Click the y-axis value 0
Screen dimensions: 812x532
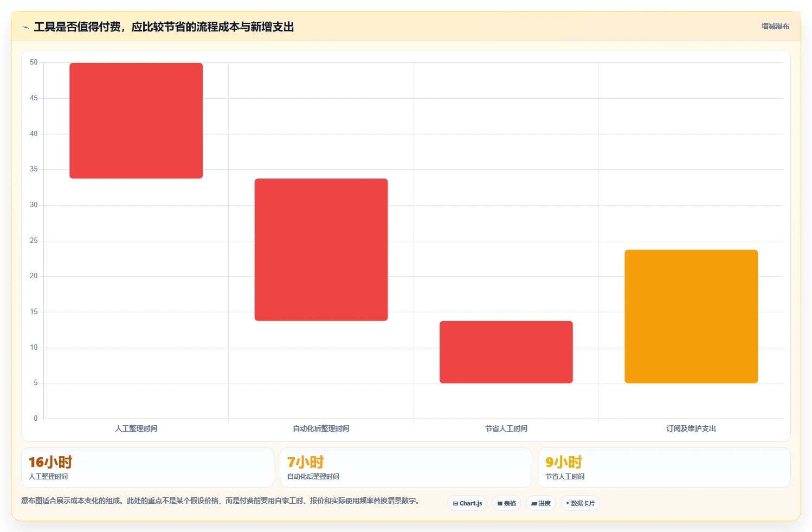[36, 418]
